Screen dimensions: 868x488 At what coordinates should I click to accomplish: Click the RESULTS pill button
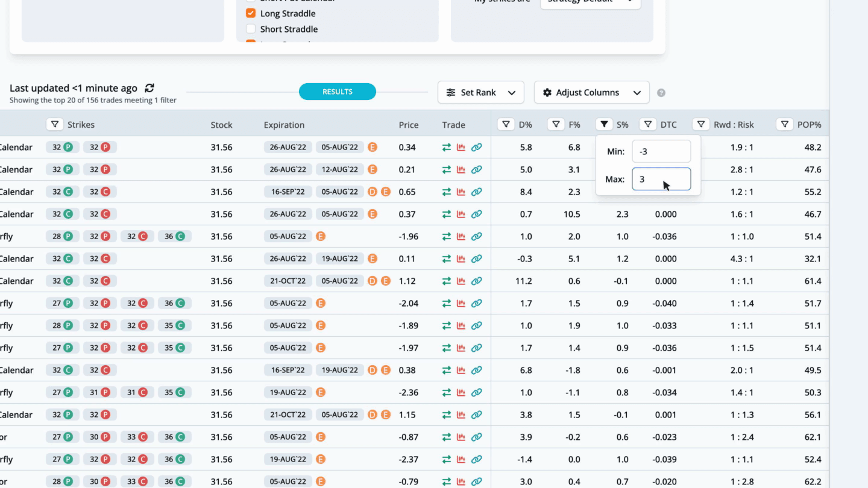tap(338, 92)
